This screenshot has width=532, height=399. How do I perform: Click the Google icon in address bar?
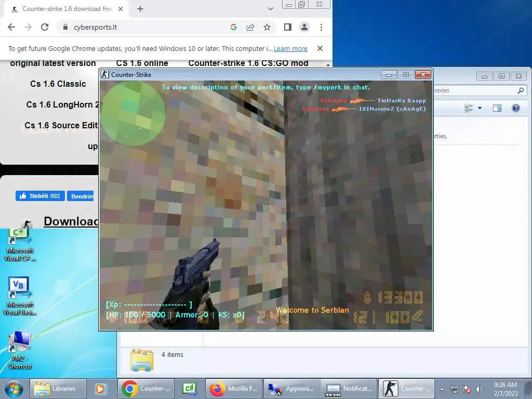(x=233, y=27)
